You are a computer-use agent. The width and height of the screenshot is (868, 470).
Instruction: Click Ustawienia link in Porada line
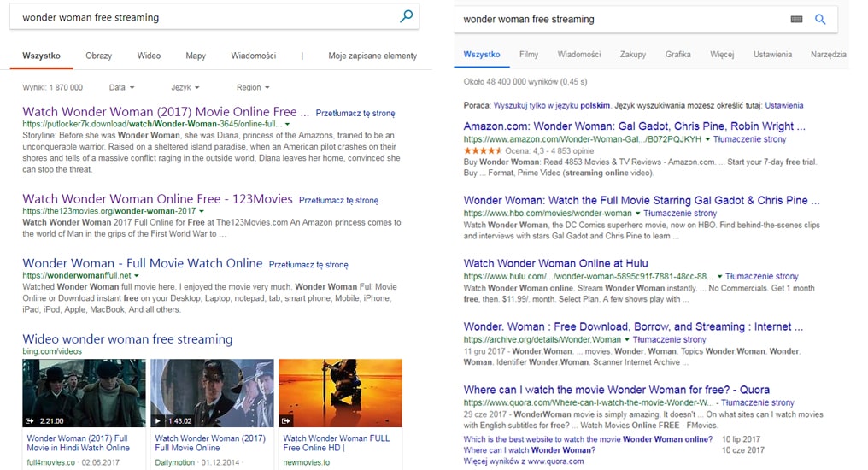(784, 105)
